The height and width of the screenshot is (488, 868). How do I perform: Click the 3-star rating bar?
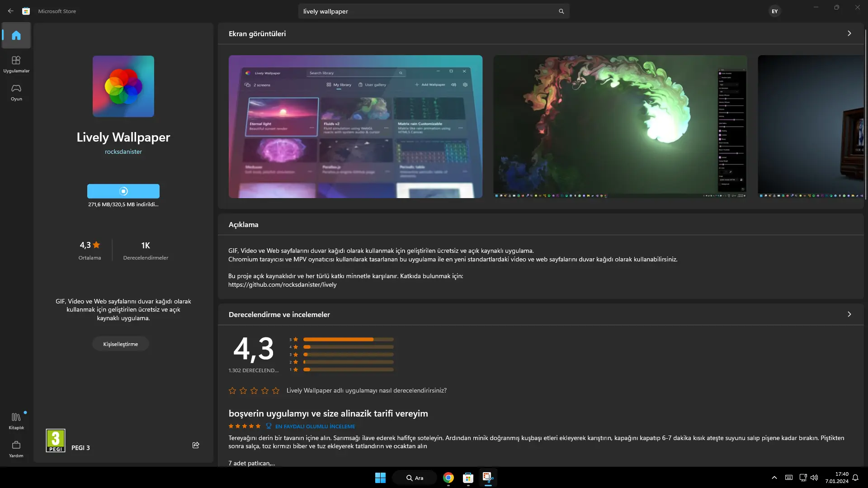[348, 355]
